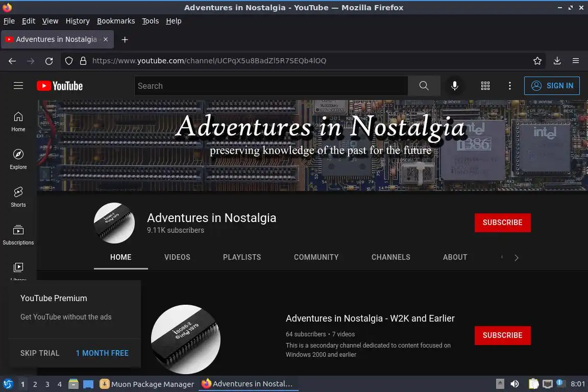
Task: Open the View menu
Action: (x=50, y=21)
